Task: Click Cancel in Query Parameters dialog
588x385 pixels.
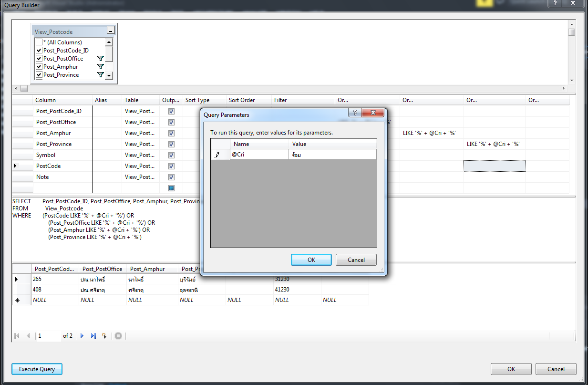Action: (x=356, y=260)
